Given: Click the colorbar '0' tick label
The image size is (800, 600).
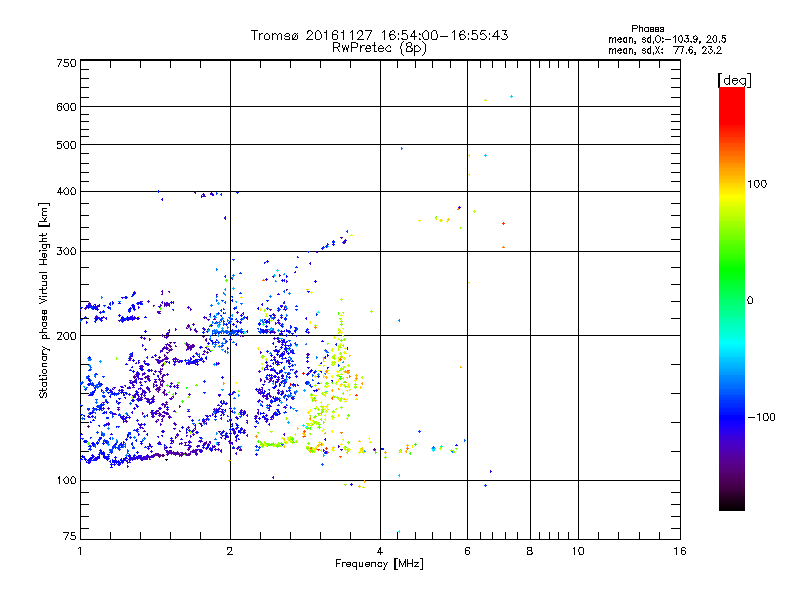Looking at the screenshot, I should 750,301.
